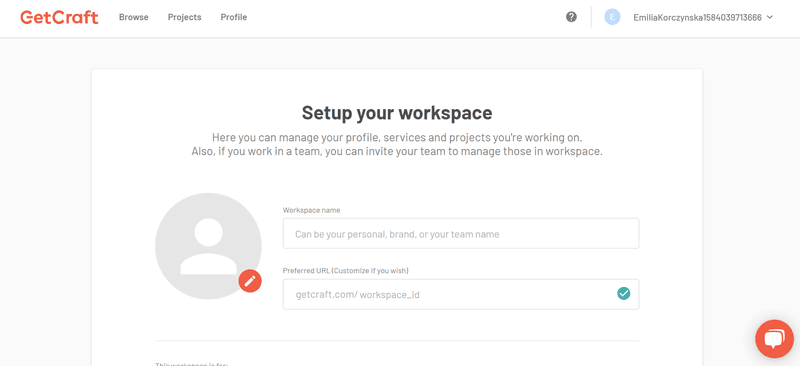Open the help question mark icon
The width and height of the screenshot is (800, 366).
point(571,17)
